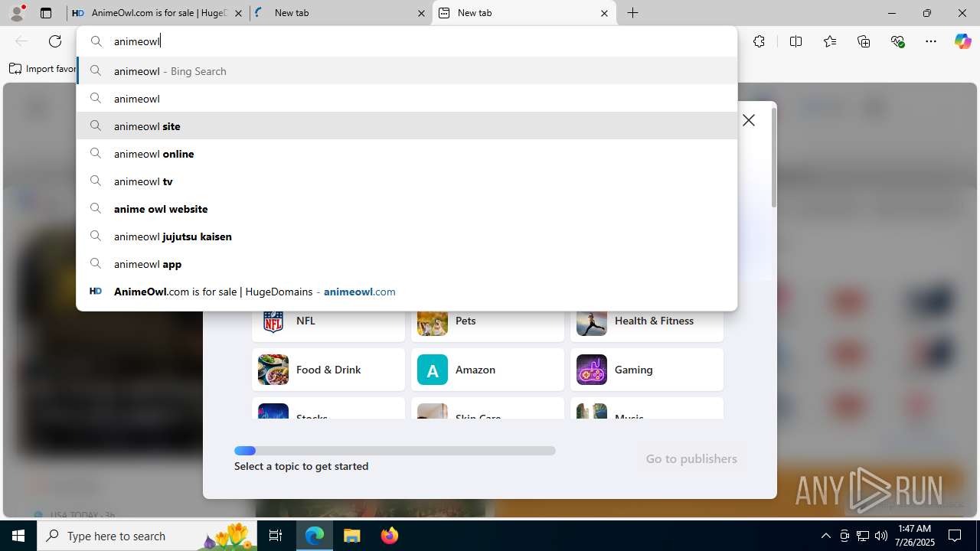
Task: Close the middle loading New tab
Action: click(422, 13)
